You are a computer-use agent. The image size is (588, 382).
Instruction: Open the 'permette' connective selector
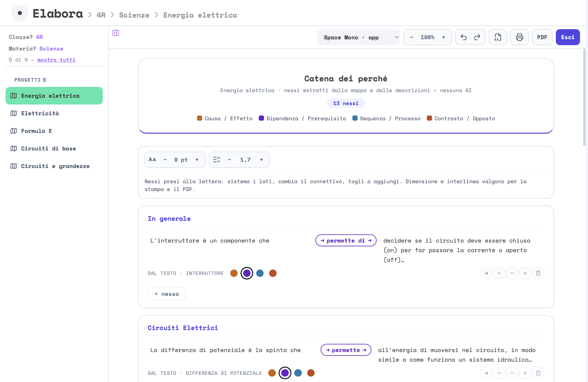[x=346, y=350]
